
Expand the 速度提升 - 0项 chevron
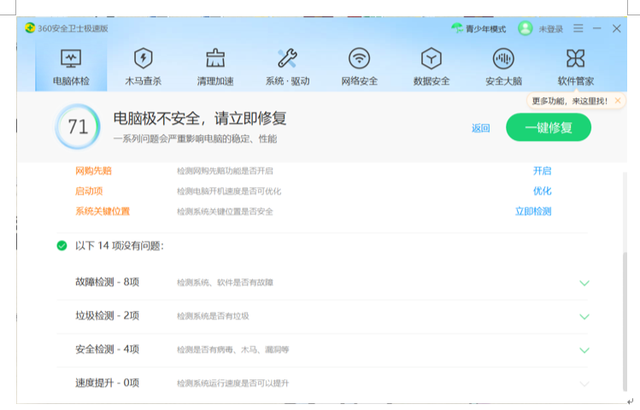pos(584,384)
